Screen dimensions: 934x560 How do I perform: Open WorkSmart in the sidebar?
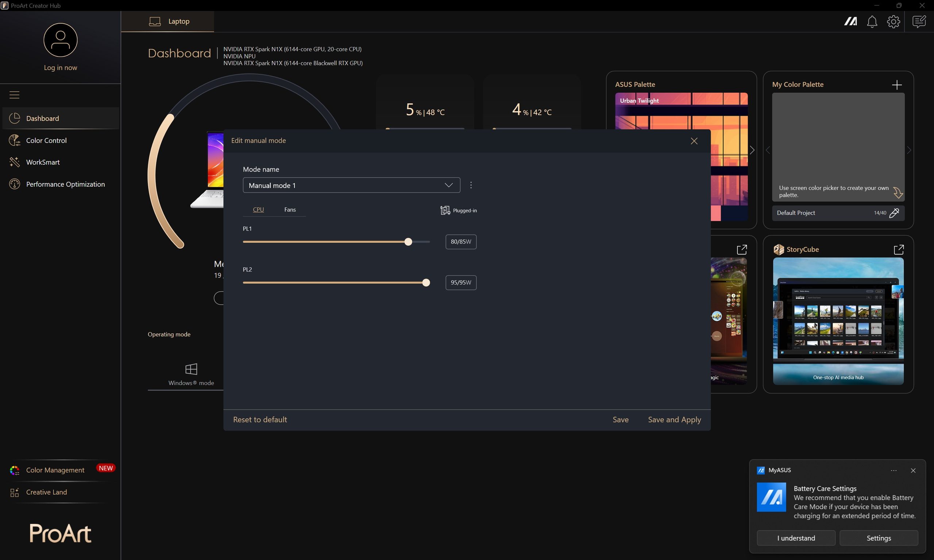[61, 162]
